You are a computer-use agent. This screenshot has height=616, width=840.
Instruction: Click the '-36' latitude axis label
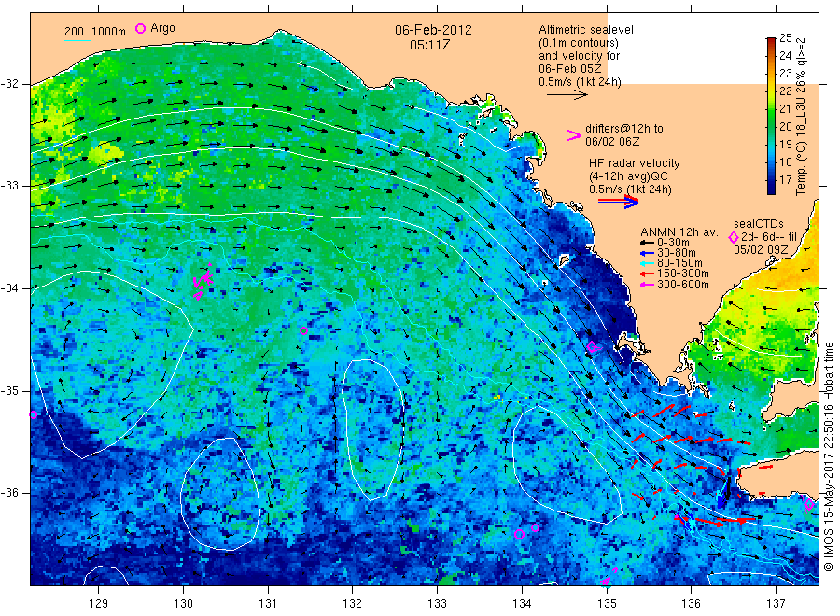click(x=9, y=493)
